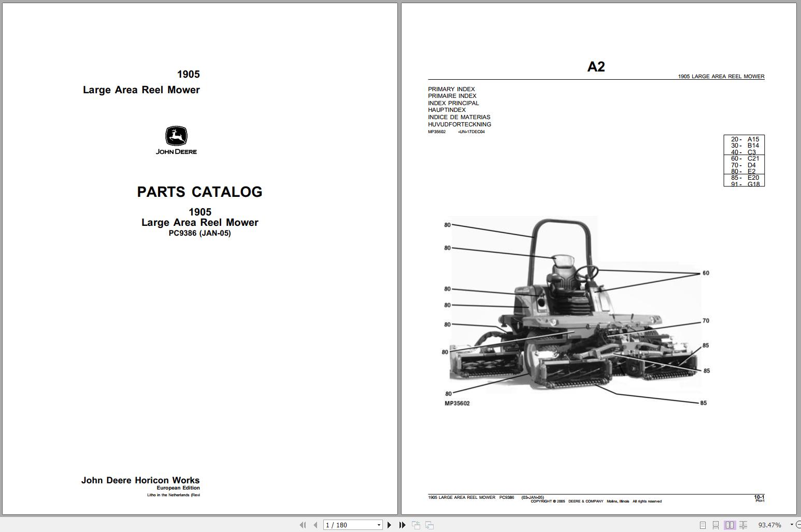Click index entry 30 - B14
Image resolution: width=801 pixels, height=532 pixels.
tap(745, 146)
